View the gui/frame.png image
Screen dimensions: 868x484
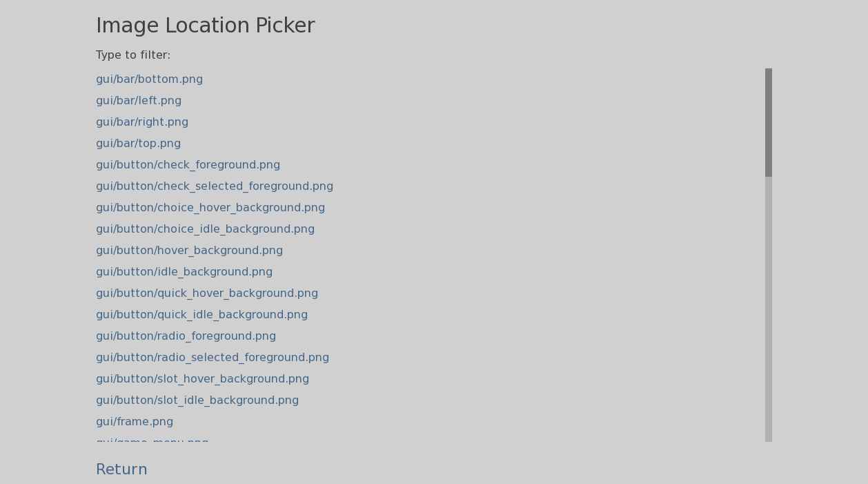click(x=135, y=421)
